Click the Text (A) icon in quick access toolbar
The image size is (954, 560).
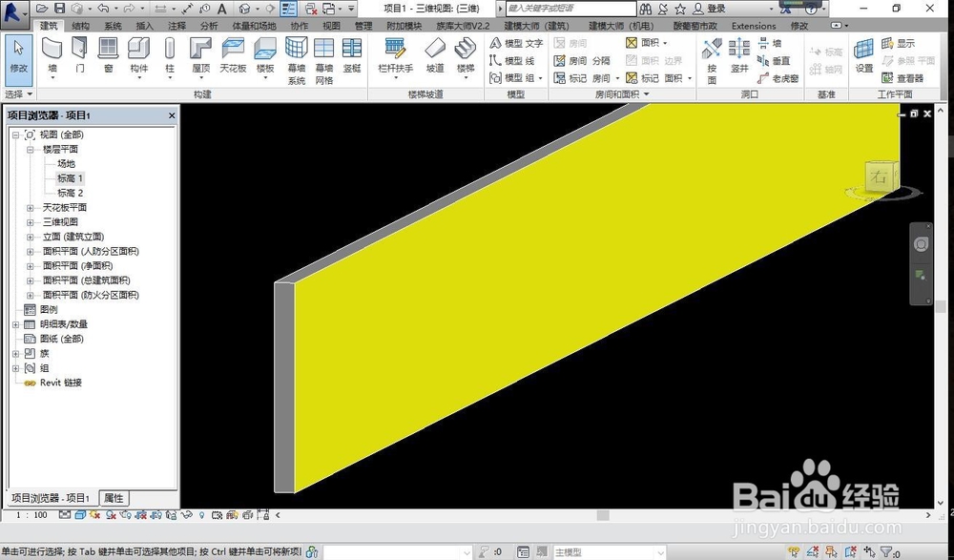[x=222, y=9]
